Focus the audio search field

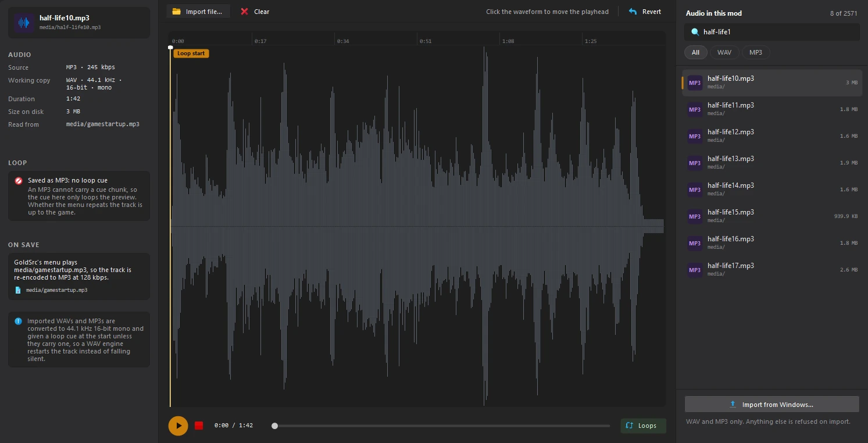[771, 32]
